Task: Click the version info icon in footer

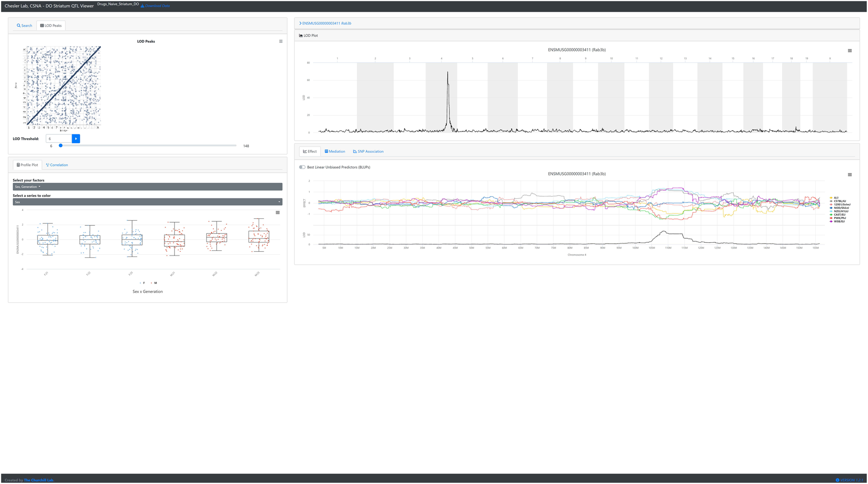Action: point(837,480)
